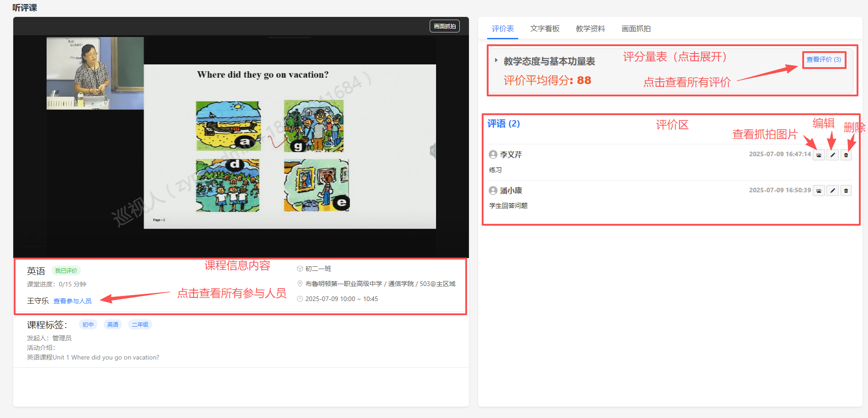Click the 初中 course tag

point(88,325)
